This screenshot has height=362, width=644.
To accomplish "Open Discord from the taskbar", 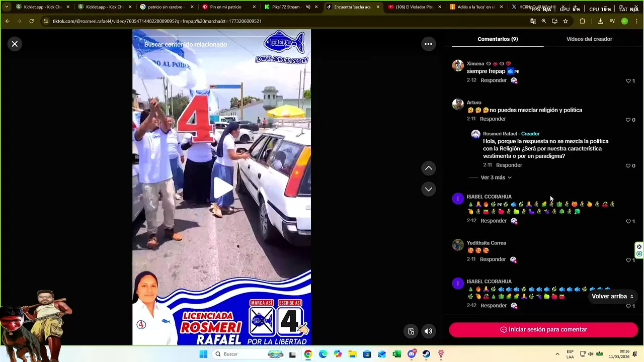I will (x=412, y=354).
